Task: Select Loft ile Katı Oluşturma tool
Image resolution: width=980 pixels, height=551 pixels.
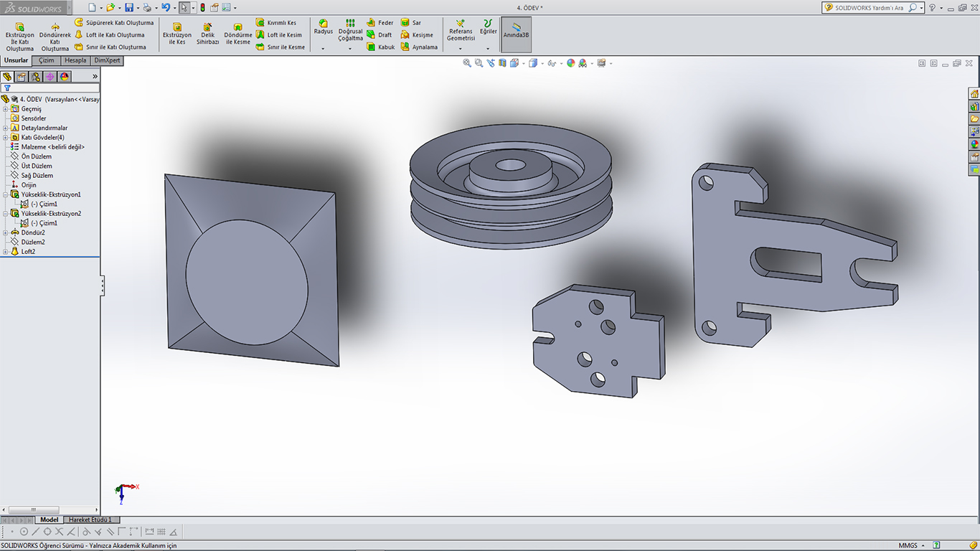Action: tap(110, 34)
